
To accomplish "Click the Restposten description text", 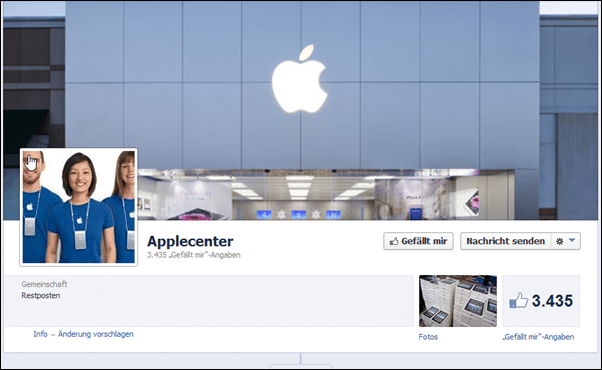I will coord(41,296).
